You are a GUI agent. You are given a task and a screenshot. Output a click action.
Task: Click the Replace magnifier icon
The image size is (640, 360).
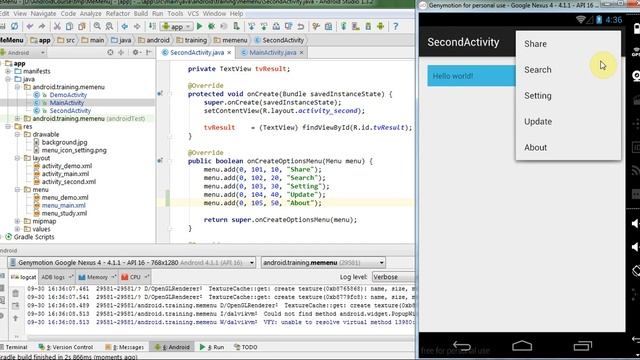click(x=109, y=27)
